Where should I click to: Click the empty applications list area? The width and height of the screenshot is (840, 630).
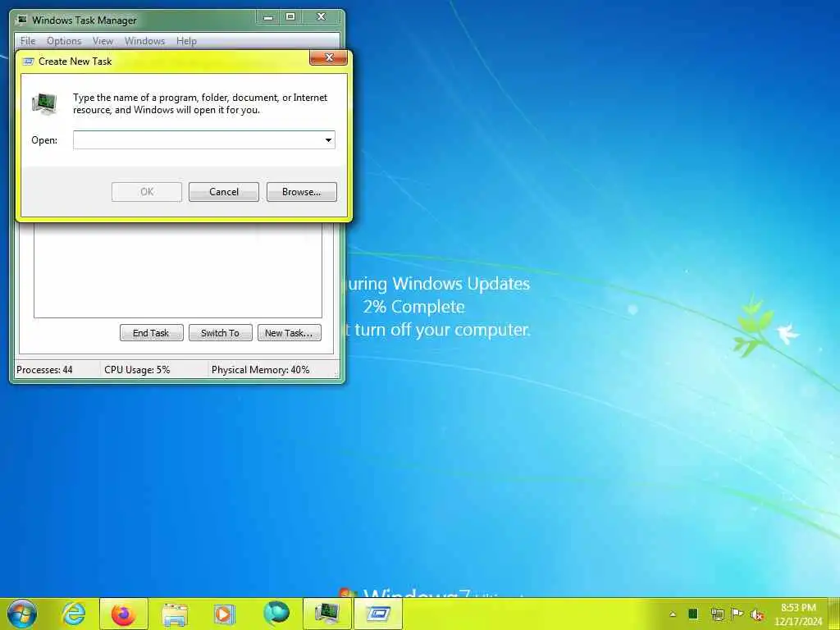(178, 270)
